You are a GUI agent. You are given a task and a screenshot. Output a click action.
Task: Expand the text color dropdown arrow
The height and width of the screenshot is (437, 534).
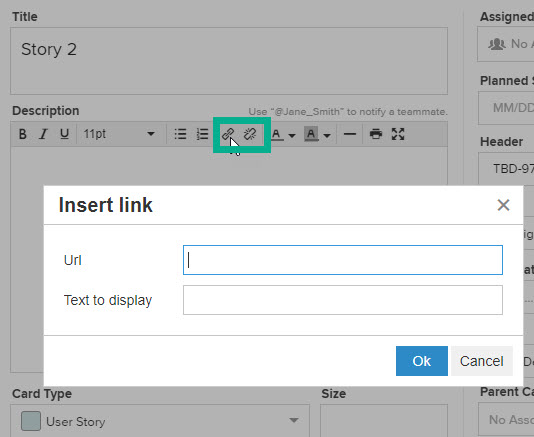tap(292, 136)
